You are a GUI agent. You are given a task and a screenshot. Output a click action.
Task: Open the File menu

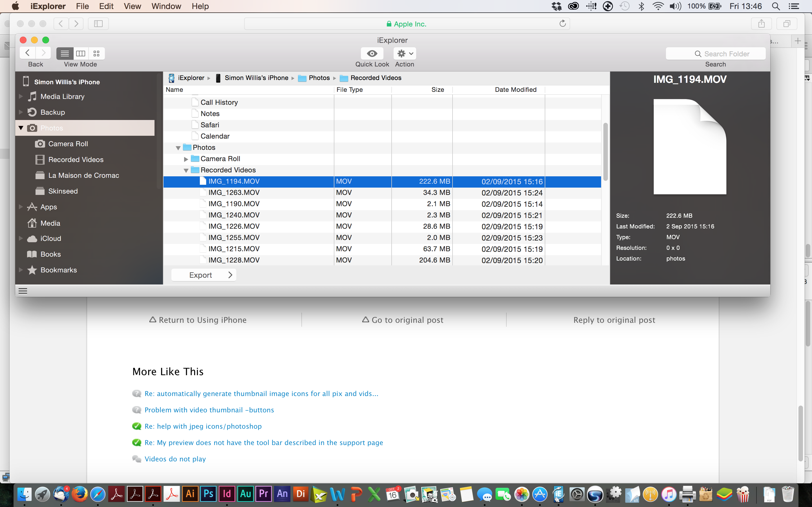pos(82,6)
